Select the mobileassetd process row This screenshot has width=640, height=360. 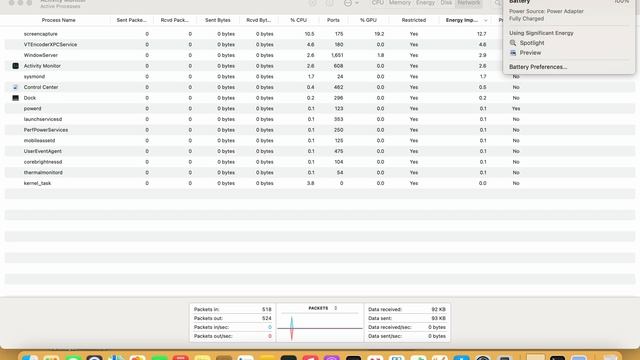320,140
